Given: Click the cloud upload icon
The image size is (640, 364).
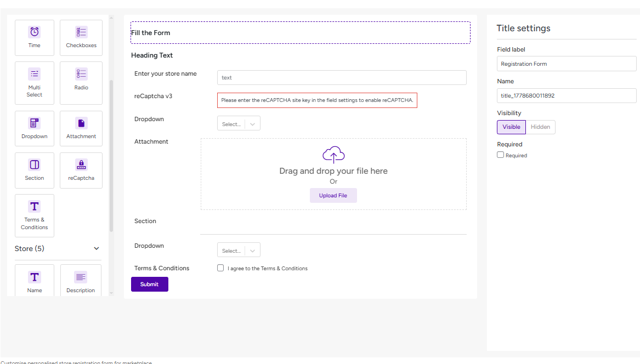Looking at the screenshot, I should click(x=333, y=155).
